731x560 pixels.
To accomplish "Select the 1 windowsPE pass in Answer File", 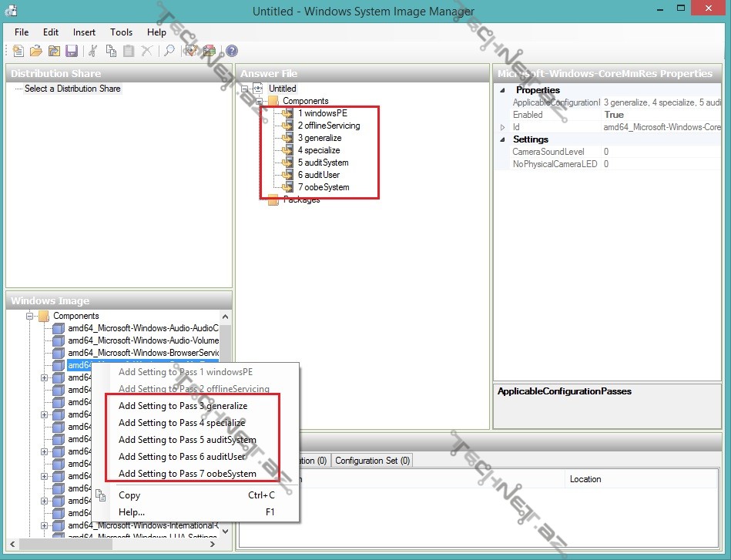I will coord(322,113).
